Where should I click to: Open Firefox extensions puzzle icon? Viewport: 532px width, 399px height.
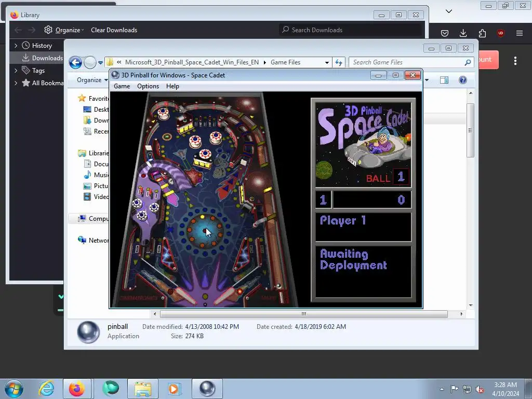click(482, 33)
